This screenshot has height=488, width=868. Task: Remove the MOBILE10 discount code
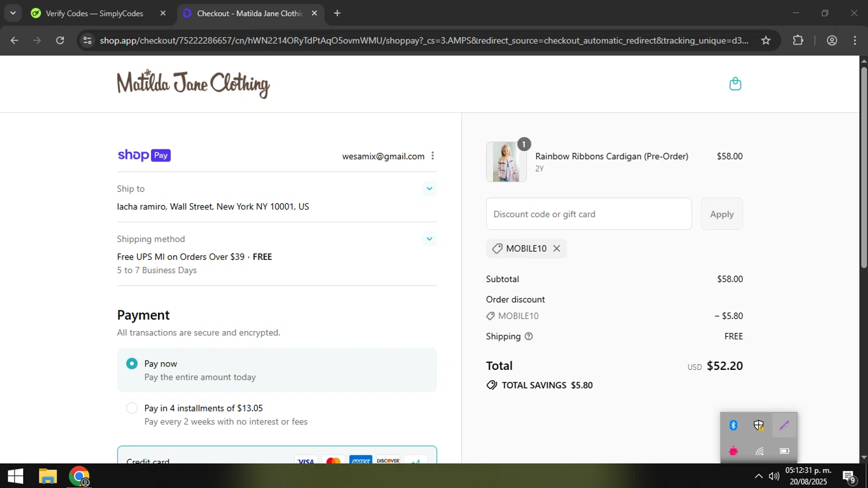coord(557,248)
